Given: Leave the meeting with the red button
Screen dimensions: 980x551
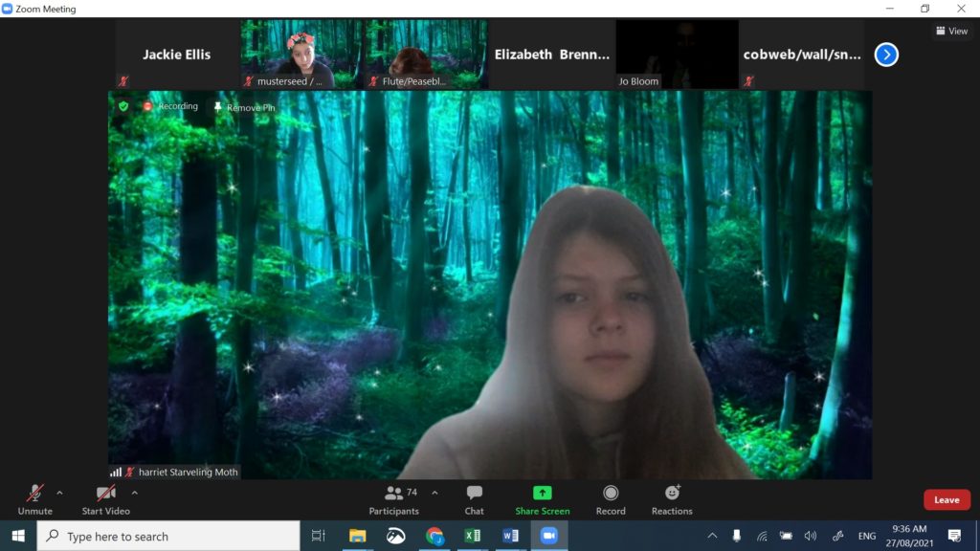Looking at the screenshot, I should coord(947,499).
